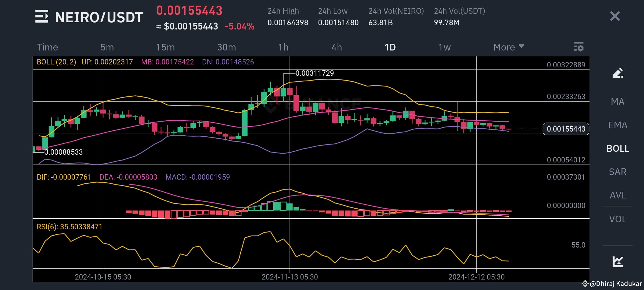Open chart indicator settings icon
The image size is (644, 290).
coord(579,47)
